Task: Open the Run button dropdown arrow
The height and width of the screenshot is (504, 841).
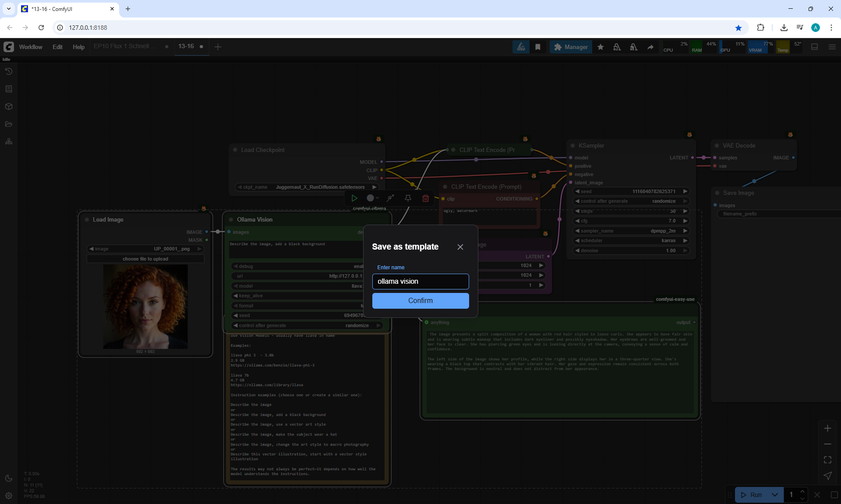Action: pyautogui.click(x=775, y=495)
